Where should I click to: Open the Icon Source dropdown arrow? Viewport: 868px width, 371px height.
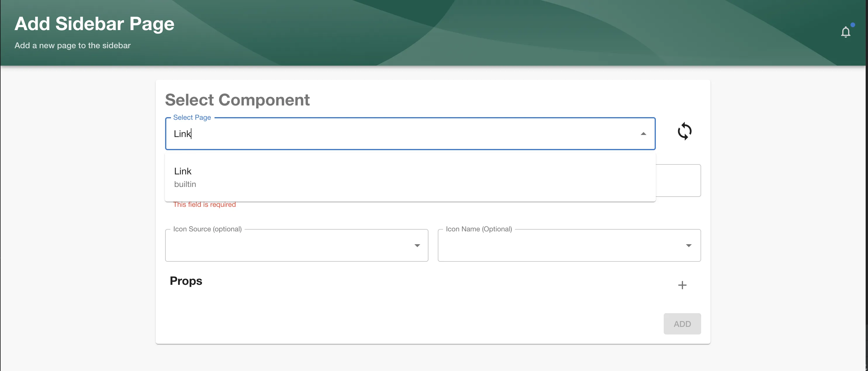pos(418,246)
